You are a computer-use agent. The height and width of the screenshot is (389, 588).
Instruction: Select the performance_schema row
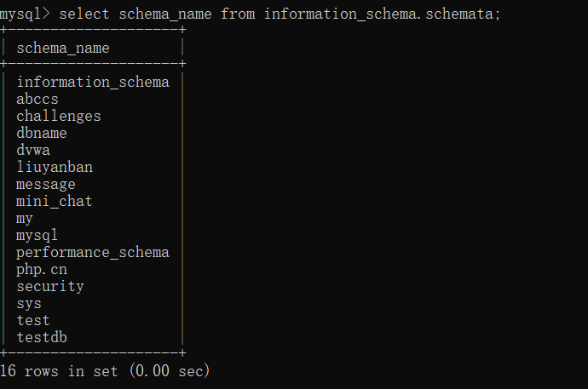point(93,252)
